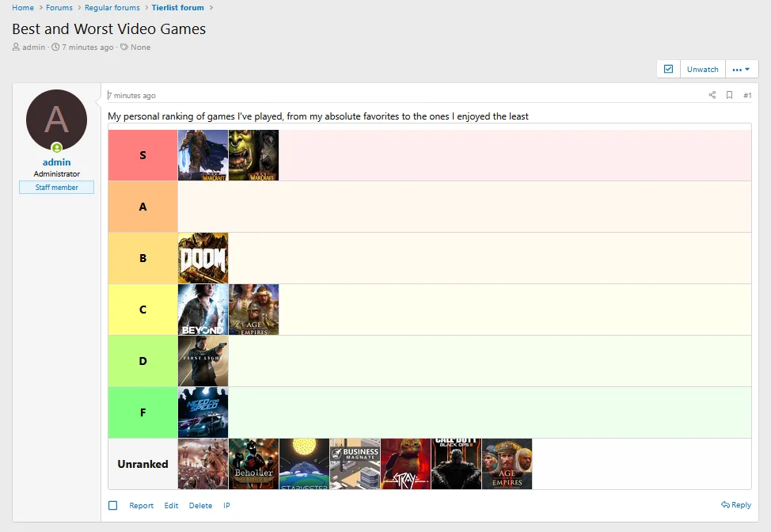Click the Delete link
The height and width of the screenshot is (532, 771).
coord(200,505)
